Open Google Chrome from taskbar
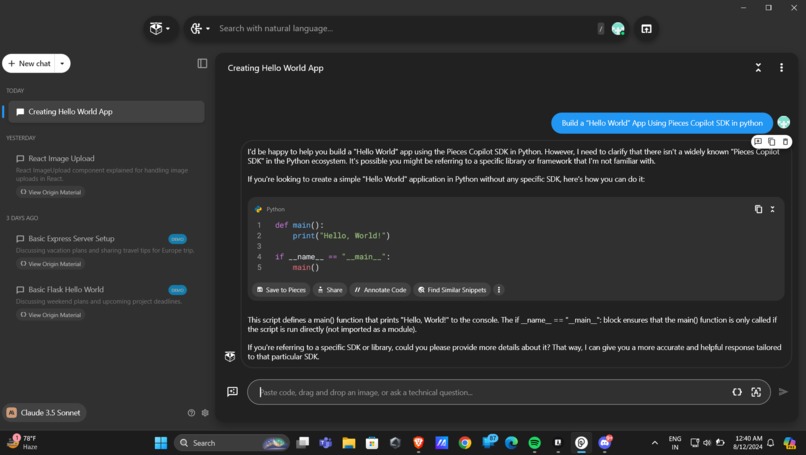806x455 pixels. (465, 443)
